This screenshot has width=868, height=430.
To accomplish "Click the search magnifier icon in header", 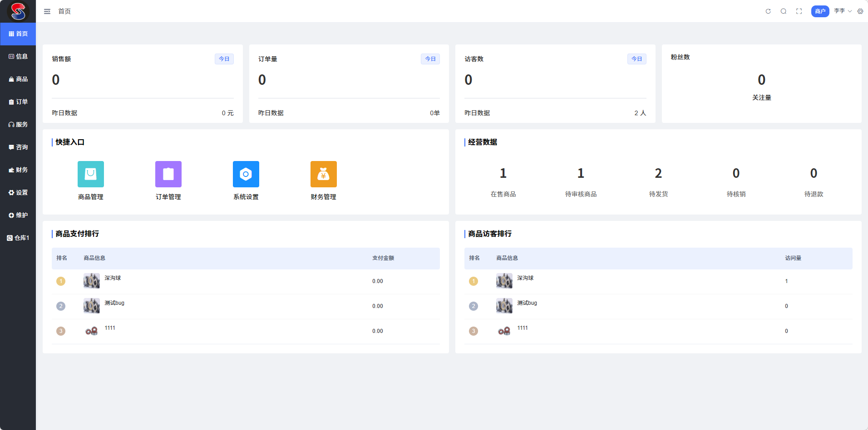I will [784, 11].
